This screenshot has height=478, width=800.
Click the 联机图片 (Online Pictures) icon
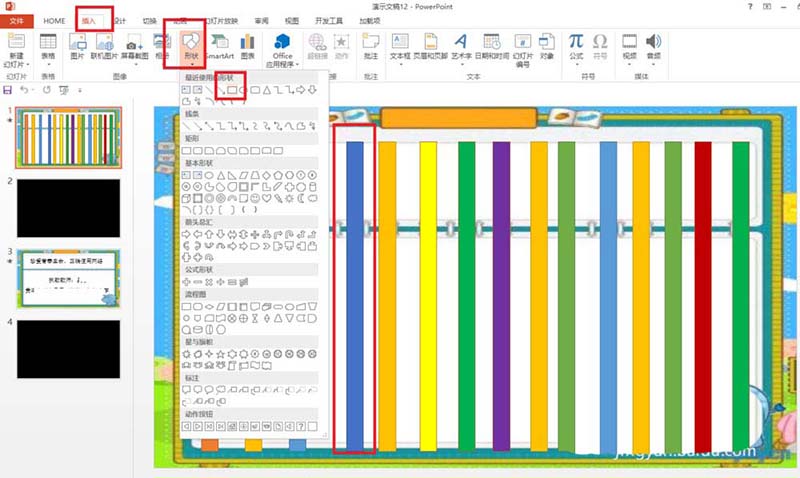pos(104,46)
